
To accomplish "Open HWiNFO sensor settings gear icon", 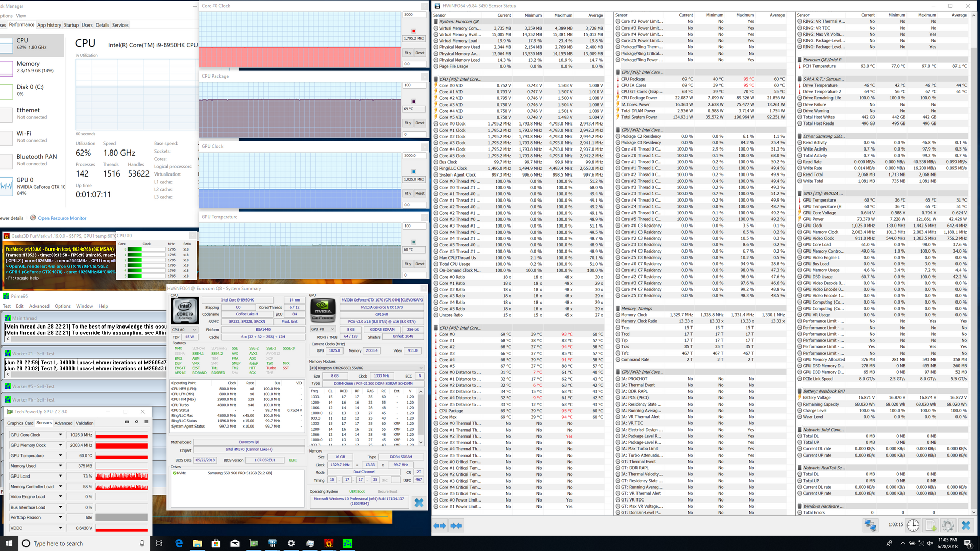I will 948,525.
